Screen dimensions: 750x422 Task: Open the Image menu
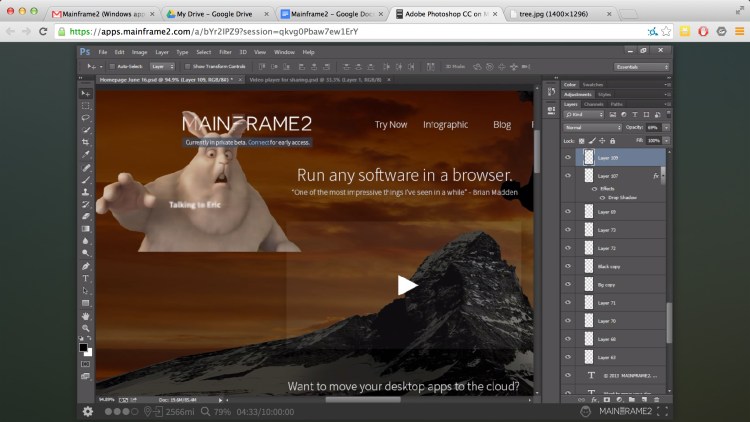(x=139, y=52)
